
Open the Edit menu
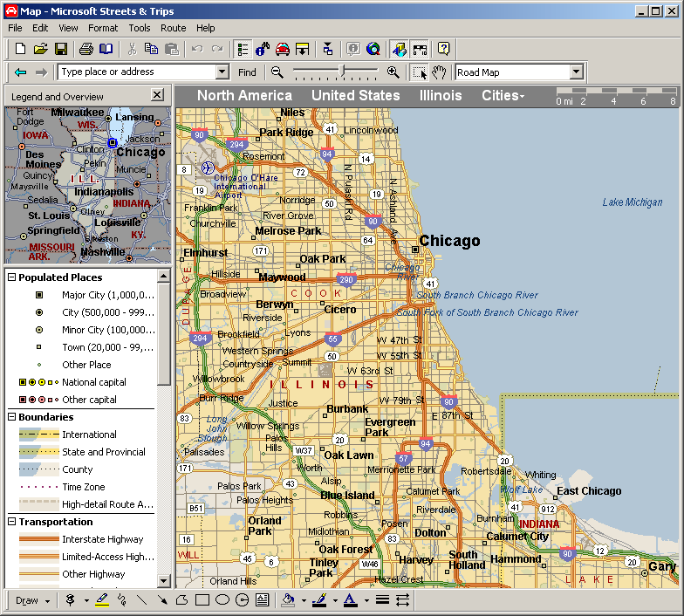(x=40, y=28)
